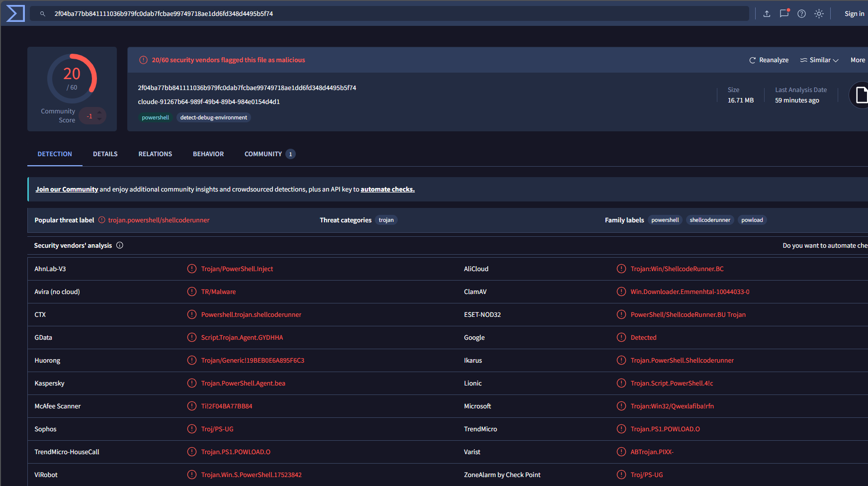Vote down on the community score
The image size is (868, 486).
pyautogui.click(x=100, y=119)
